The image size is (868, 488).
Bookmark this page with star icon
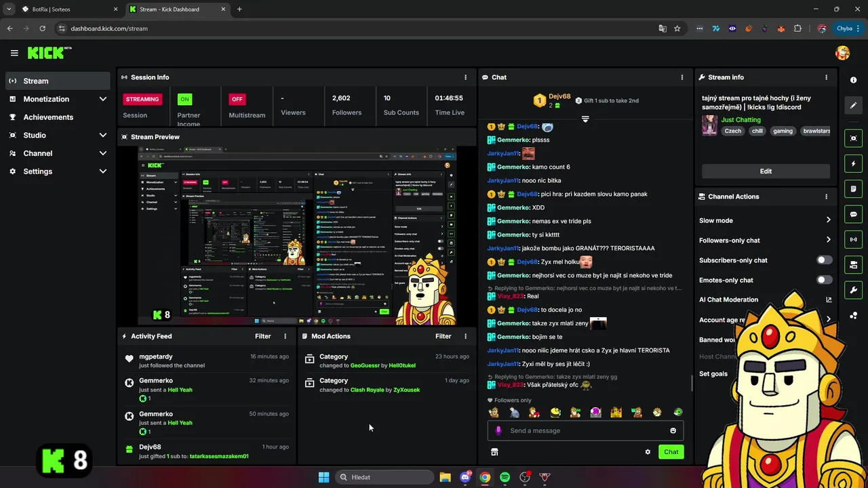677,28
